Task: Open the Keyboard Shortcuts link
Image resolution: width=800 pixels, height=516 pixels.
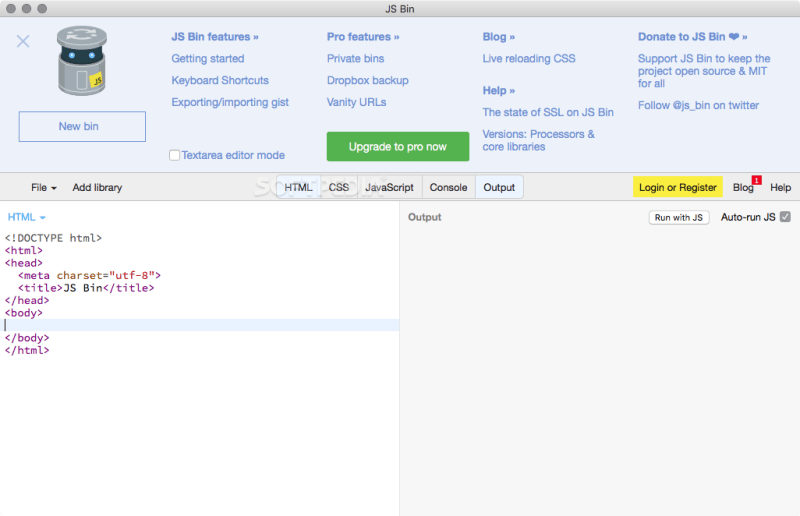Action: (x=220, y=81)
